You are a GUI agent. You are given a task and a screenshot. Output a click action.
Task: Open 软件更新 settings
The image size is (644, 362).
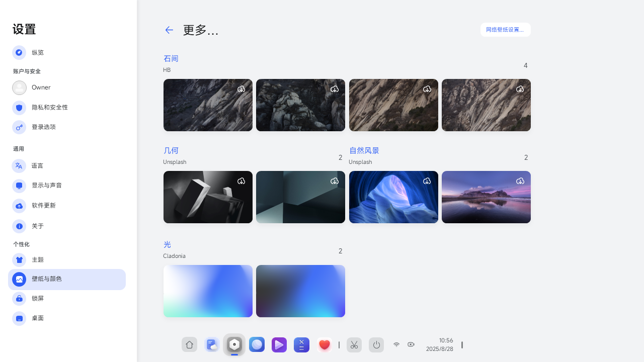[x=67, y=206]
